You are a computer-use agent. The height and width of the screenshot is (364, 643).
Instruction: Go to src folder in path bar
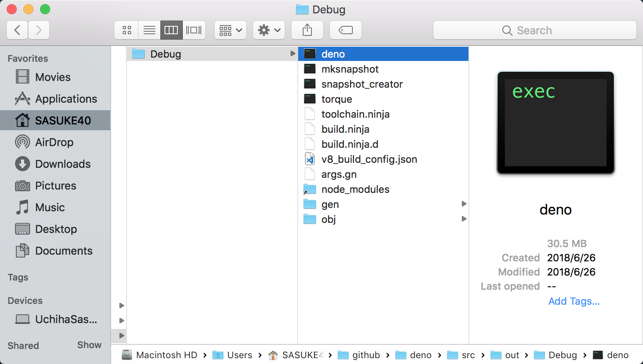[x=461, y=355]
